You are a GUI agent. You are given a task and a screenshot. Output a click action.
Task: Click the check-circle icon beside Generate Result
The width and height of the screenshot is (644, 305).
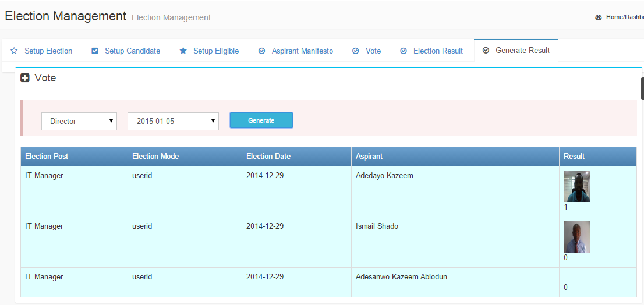pyautogui.click(x=486, y=51)
